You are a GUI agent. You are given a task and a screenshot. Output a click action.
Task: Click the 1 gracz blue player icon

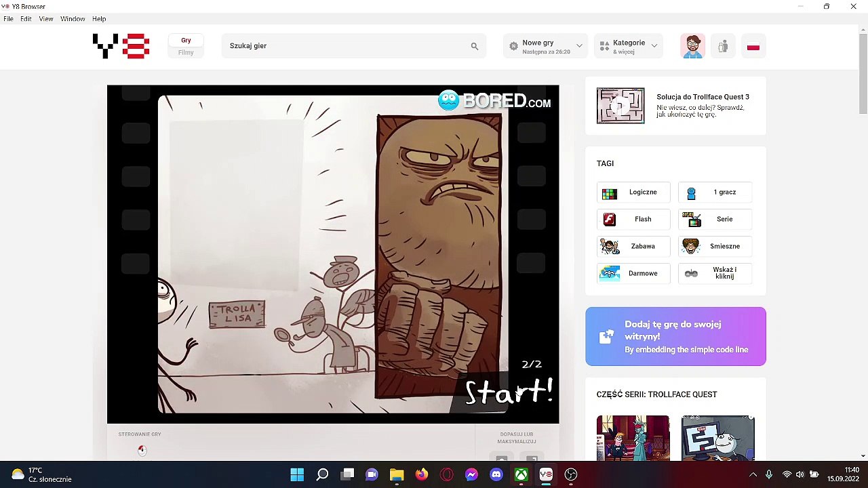tap(691, 192)
